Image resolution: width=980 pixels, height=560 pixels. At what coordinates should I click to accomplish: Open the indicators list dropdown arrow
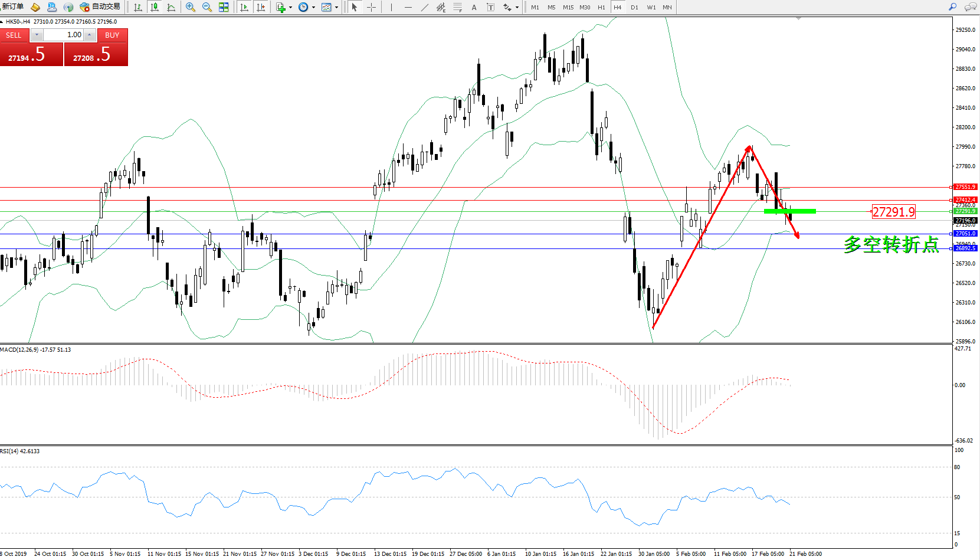(x=290, y=8)
